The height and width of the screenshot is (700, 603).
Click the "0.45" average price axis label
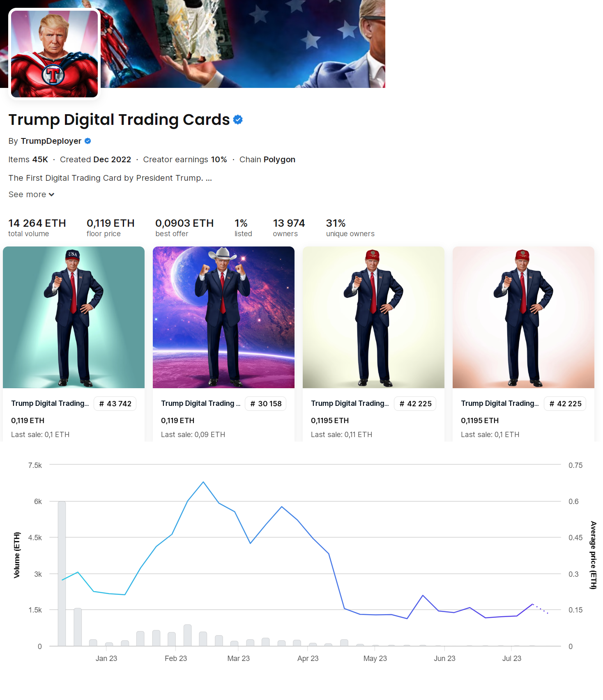575,538
